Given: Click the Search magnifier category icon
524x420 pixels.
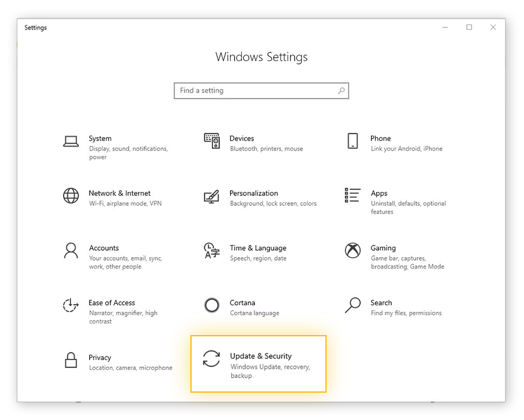Looking at the screenshot, I should click(353, 305).
